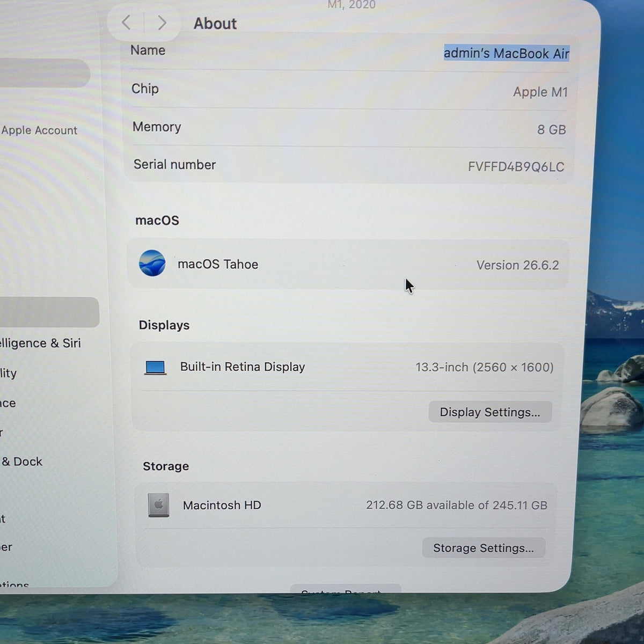Screen dimensions: 644x644
Task: Click the Macintosh HD drive icon
Action: tap(159, 505)
